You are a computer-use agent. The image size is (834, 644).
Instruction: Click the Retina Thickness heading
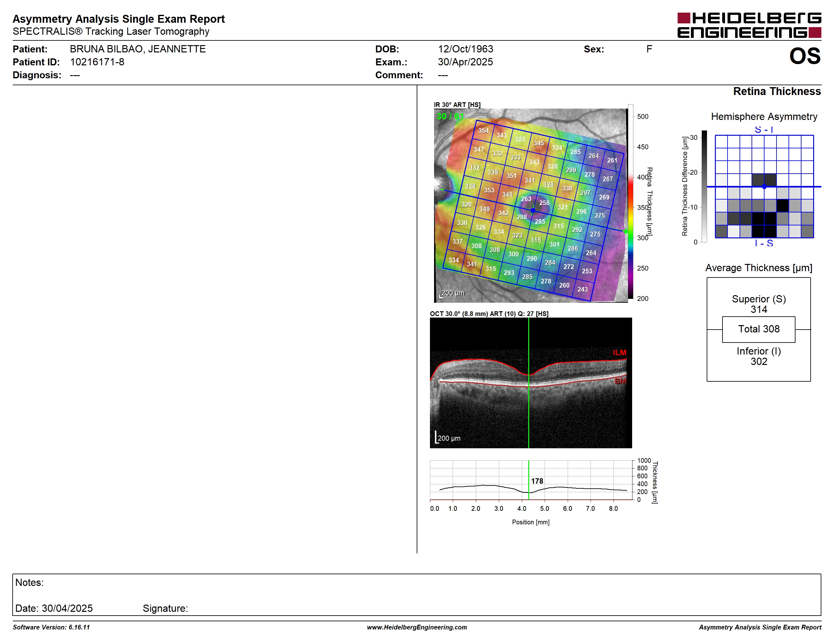click(777, 92)
